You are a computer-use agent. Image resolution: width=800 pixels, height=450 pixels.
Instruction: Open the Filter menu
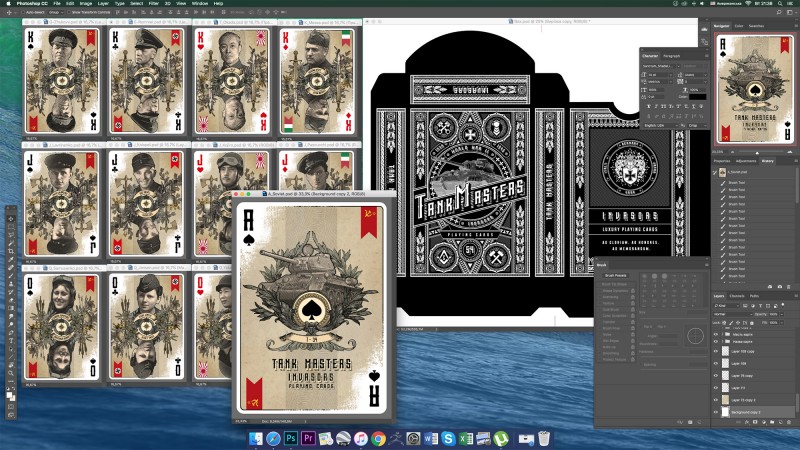[154, 3]
